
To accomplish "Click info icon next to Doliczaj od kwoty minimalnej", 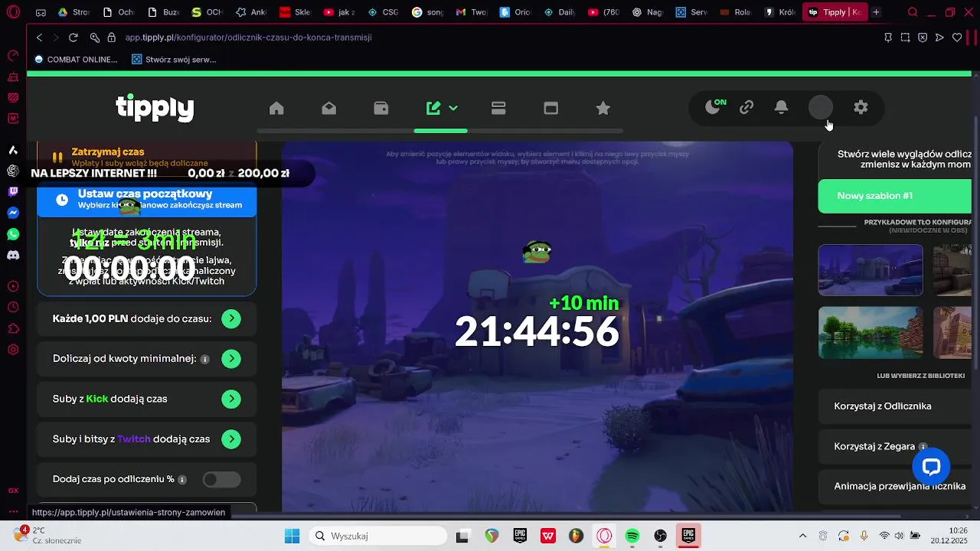I will (205, 359).
